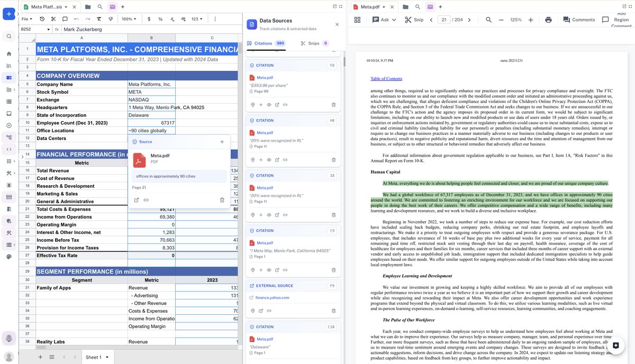Open the cell reference B252 dropdown
This screenshot has height=364, width=635.
coord(49,30)
